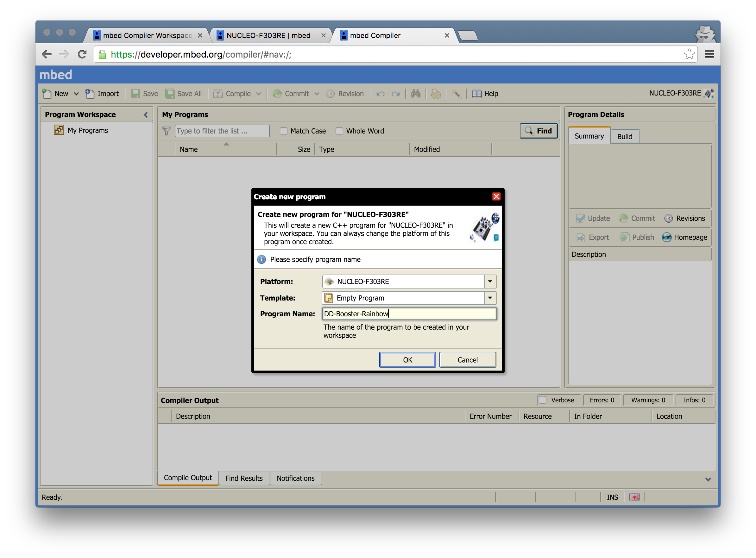Click the browser reload button
Image resolution: width=756 pixels, height=558 pixels.
tap(82, 54)
